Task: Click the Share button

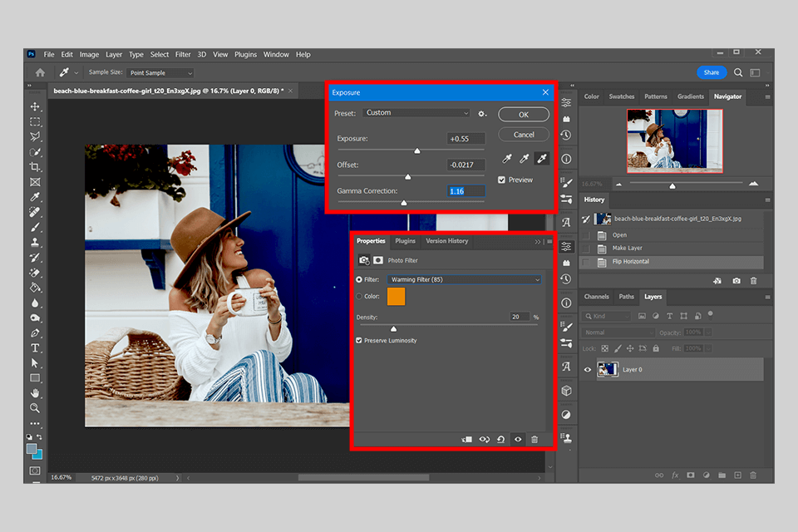Action: [x=712, y=72]
